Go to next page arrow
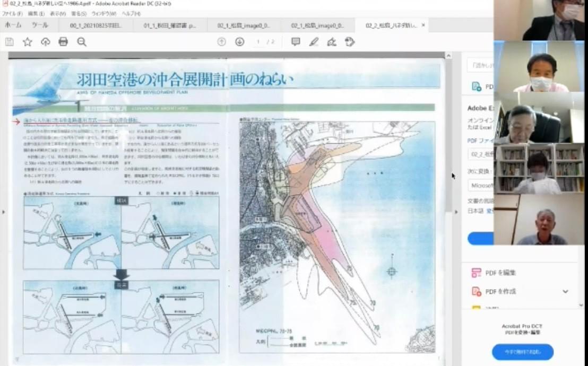588x366 pixels. [240, 42]
